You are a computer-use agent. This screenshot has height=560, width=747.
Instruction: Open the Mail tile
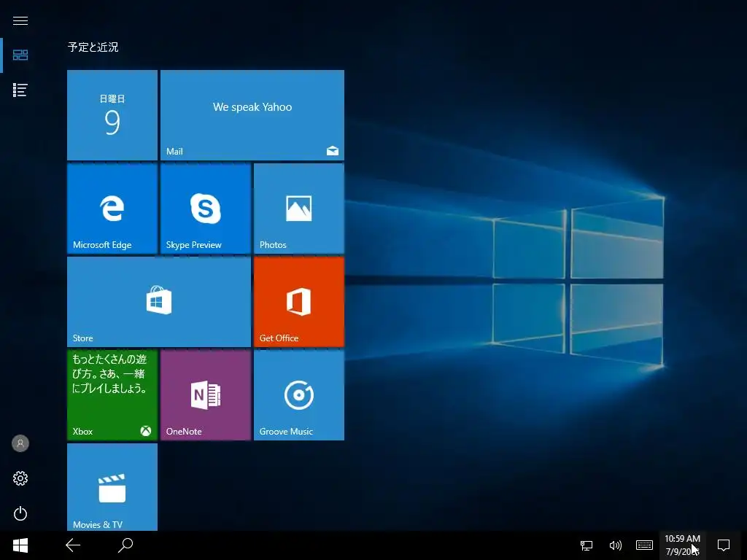(x=252, y=115)
